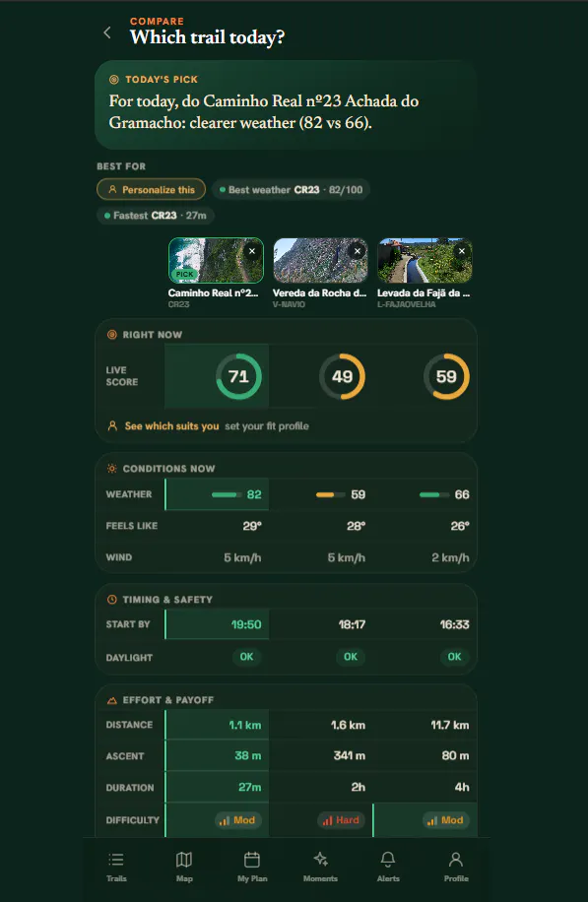Click distance value 11.7 km
This screenshot has width=588, height=902.
450,726
